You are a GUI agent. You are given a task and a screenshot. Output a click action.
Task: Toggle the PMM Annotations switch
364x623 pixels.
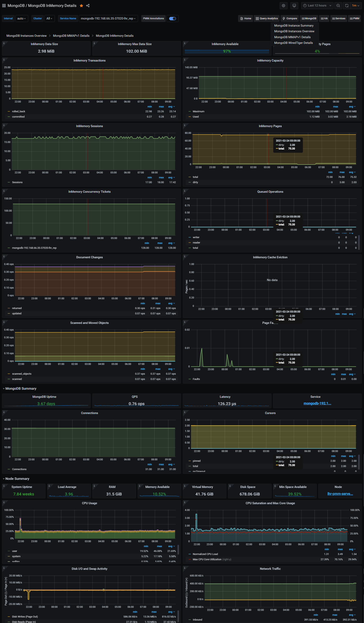coord(173,18)
